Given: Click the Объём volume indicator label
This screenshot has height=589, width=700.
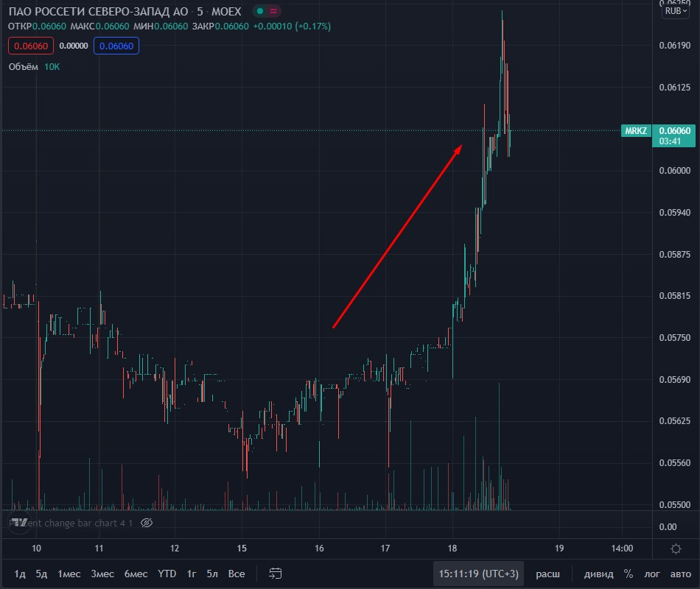Looking at the screenshot, I should point(24,67).
